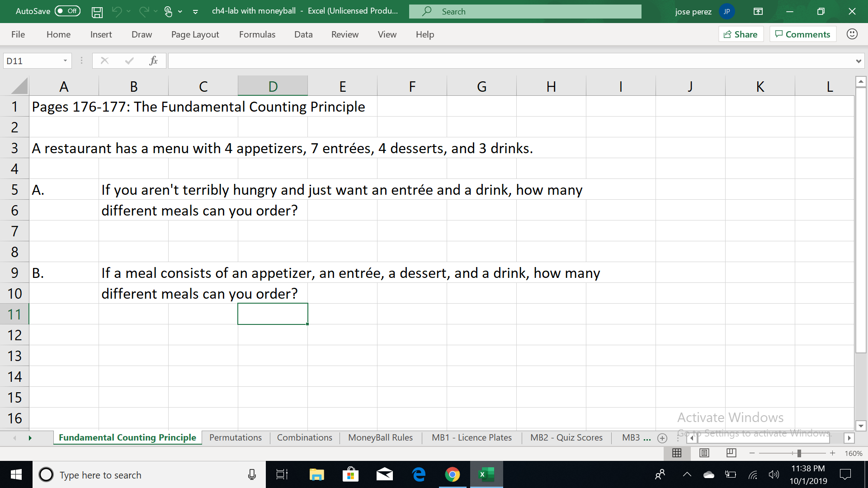The height and width of the screenshot is (488, 868).
Task: Switch to Page Layout view icon in status bar
Action: (703, 453)
